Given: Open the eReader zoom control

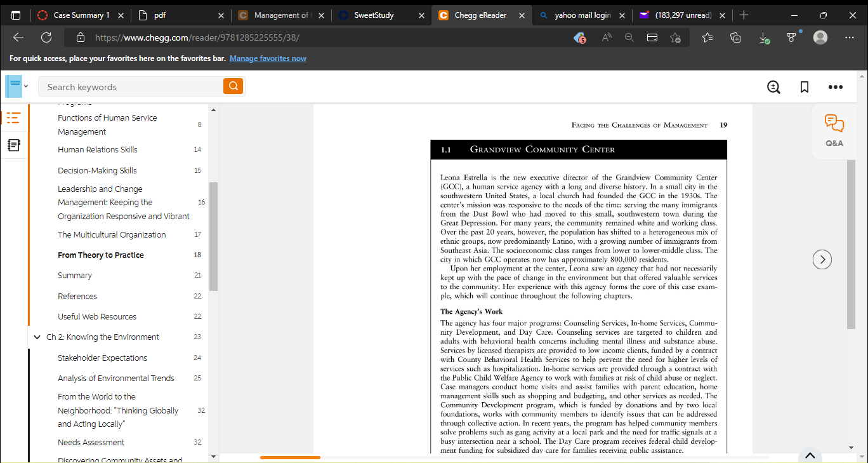Looking at the screenshot, I should coord(773,87).
